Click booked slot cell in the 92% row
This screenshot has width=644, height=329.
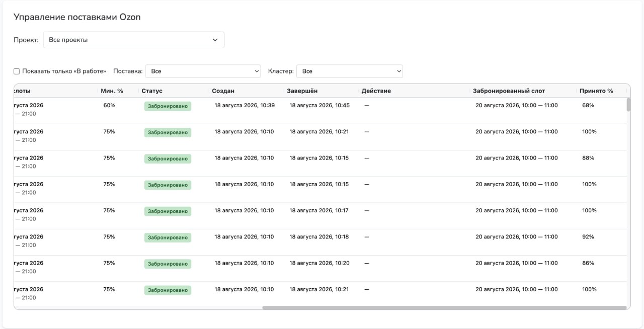pos(517,236)
